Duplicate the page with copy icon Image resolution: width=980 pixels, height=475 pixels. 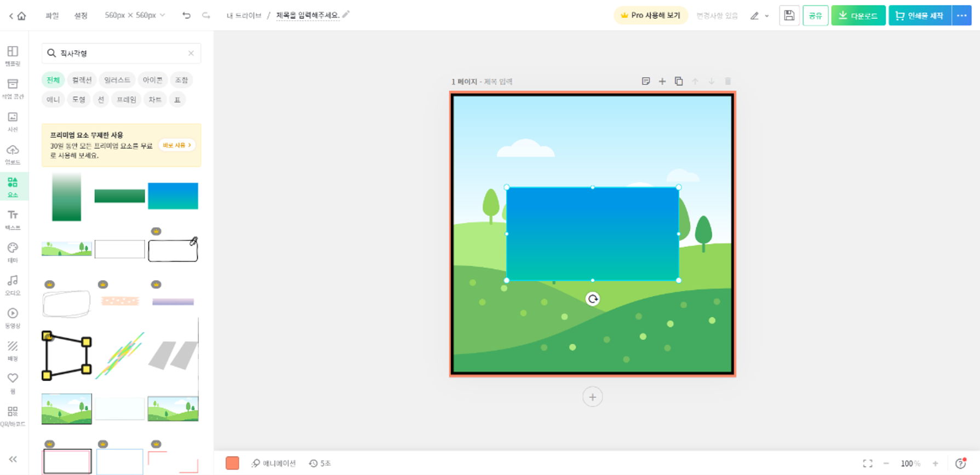(679, 81)
